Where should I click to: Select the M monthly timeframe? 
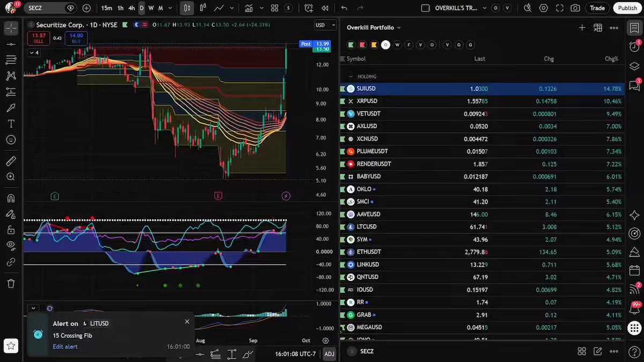coord(160,8)
